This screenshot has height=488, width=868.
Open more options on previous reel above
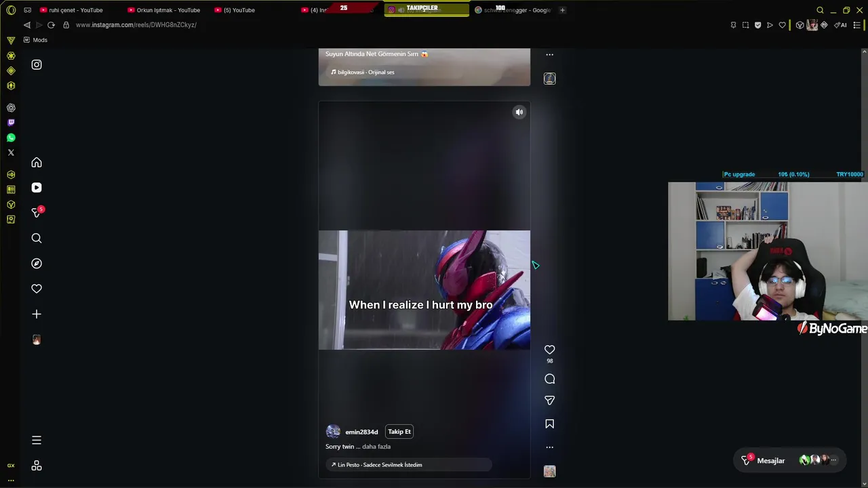point(550,55)
